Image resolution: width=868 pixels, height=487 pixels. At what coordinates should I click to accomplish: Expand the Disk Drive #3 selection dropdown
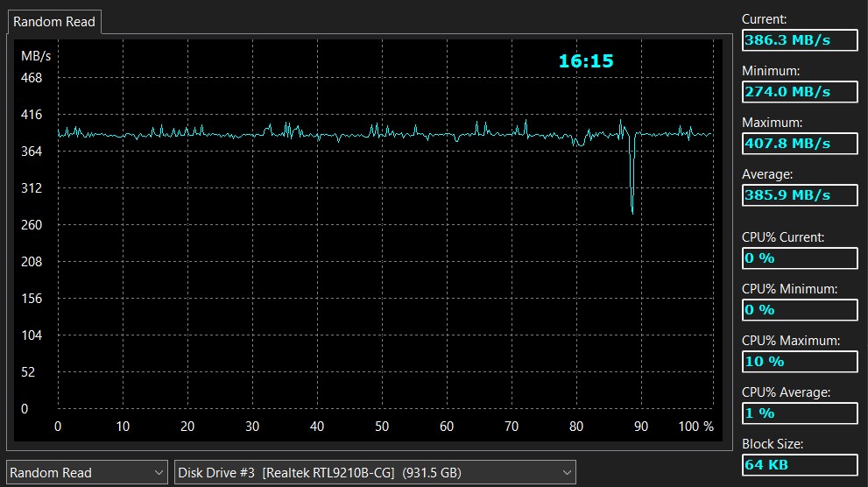tap(375, 473)
